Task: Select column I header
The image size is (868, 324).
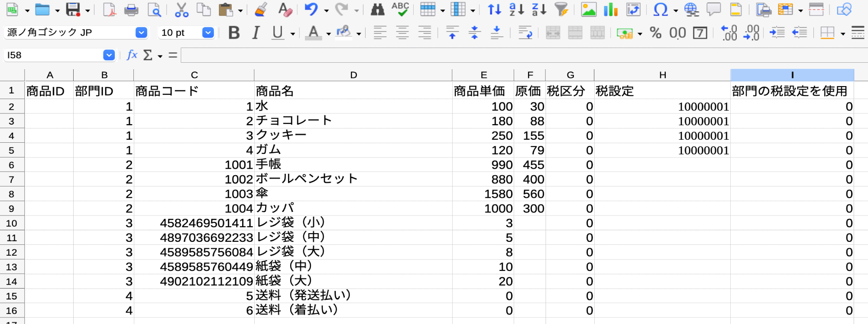Action: [792, 75]
